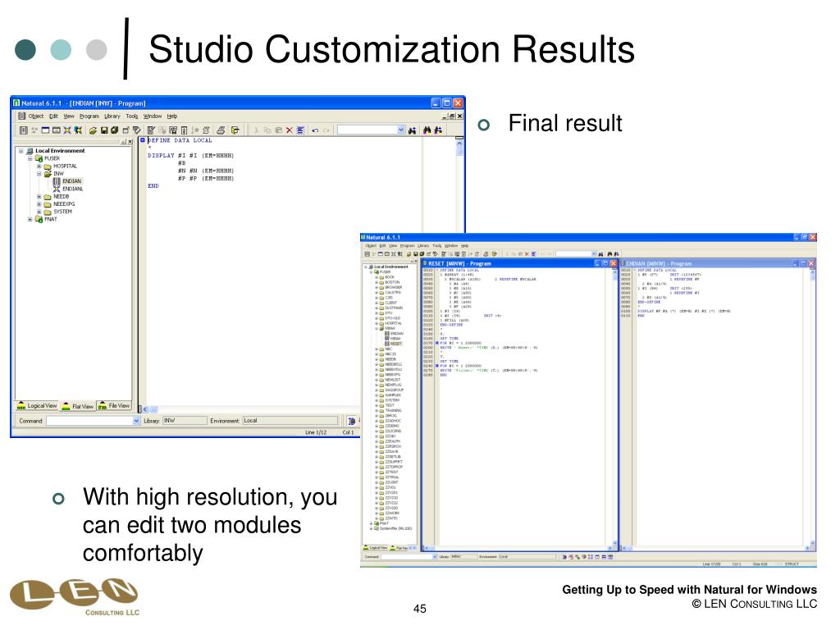This screenshot has width=840, height=630.
Task: Click the Library field showing INW
Action: pyautogui.click(x=185, y=421)
